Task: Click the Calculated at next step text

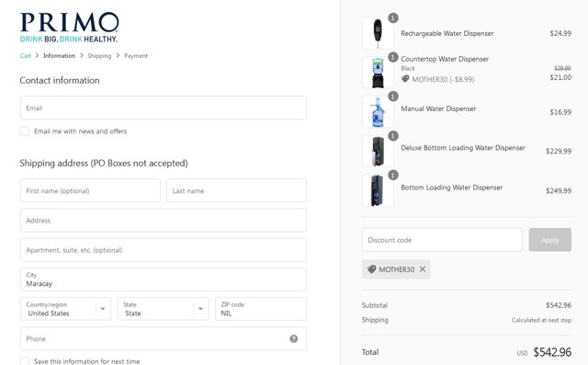Action: point(541,320)
